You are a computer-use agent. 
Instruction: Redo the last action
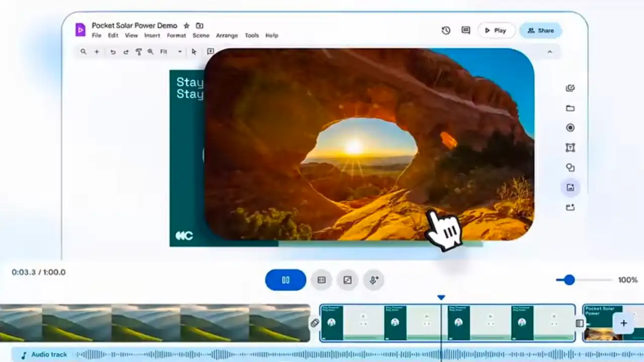(126, 52)
